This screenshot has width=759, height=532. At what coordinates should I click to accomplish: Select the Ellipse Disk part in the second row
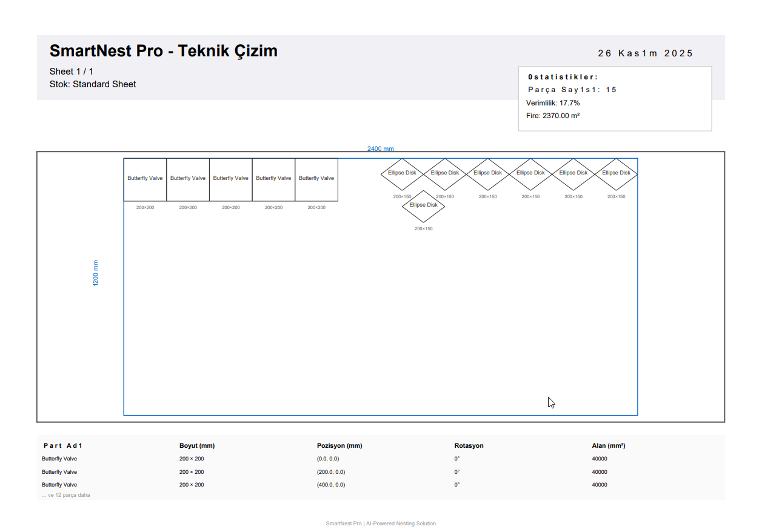(424, 206)
